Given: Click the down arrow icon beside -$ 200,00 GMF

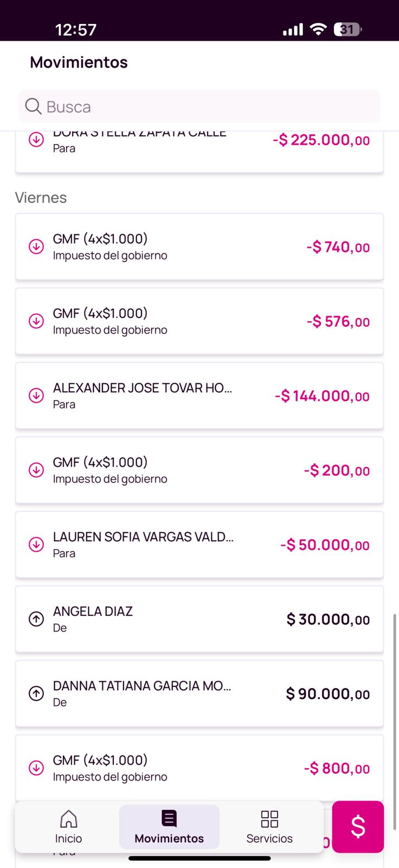Looking at the screenshot, I should pyautogui.click(x=36, y=470).
